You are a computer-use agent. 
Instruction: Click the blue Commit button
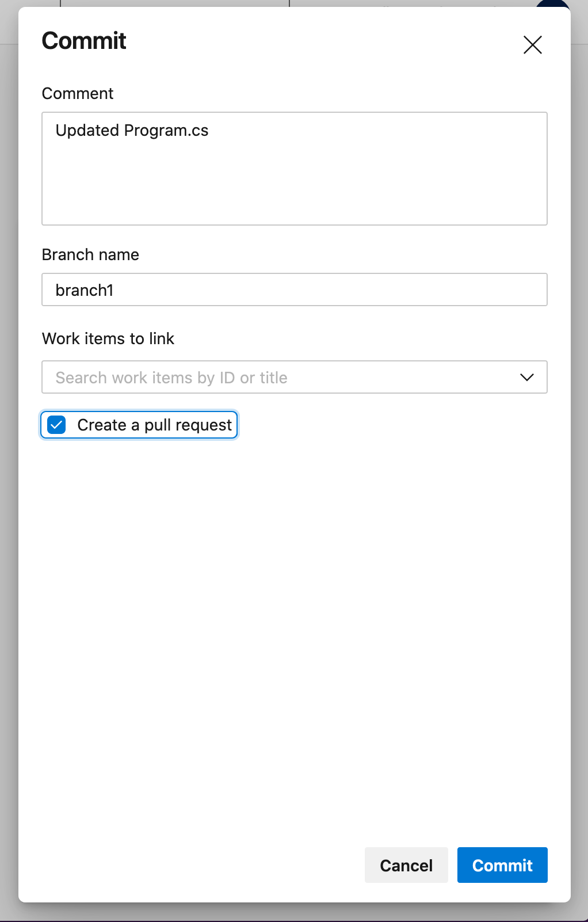[502, 865]
